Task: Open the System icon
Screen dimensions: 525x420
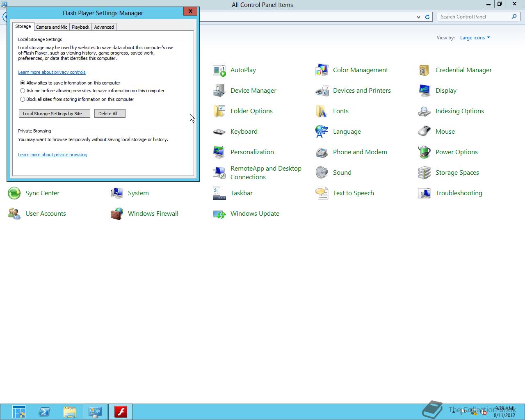Action: 116,193
